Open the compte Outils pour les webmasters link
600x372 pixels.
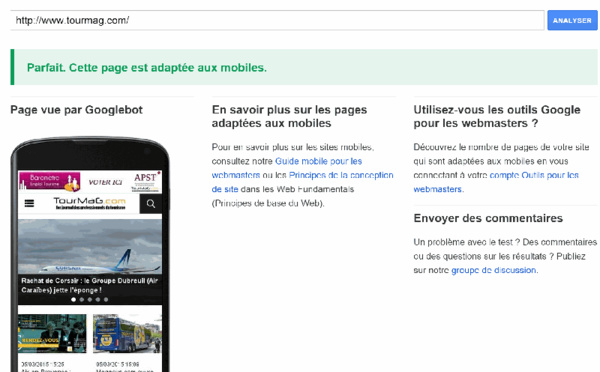(496, 182)
